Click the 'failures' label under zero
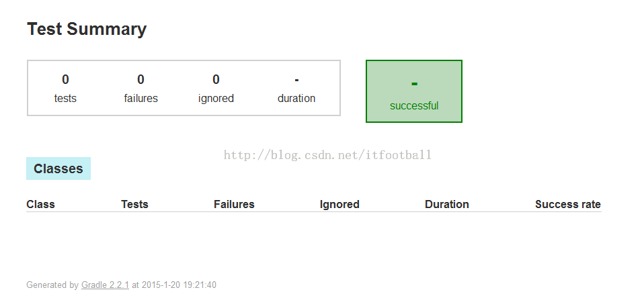The width and height of the screenshot is (644, 296). tap(141, 99)
